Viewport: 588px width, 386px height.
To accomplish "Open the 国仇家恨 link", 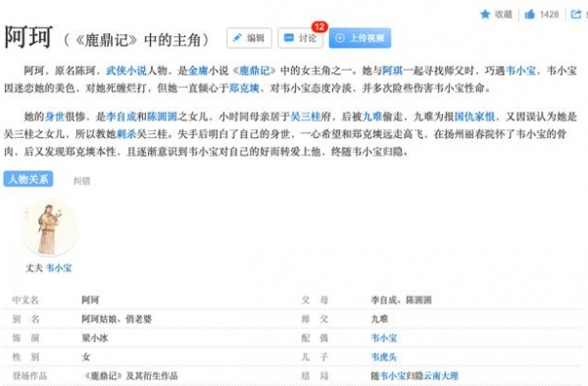I will (x=474, y=117).
